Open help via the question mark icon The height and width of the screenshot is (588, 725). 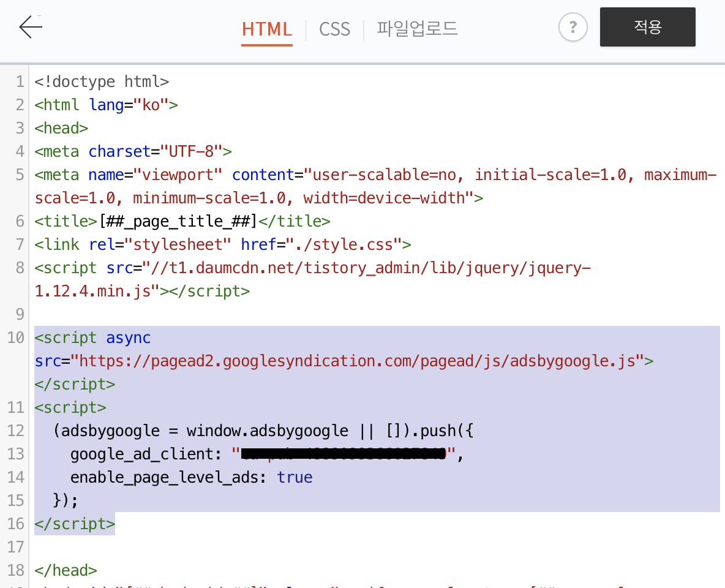pyautogui.click(x=573, y=28)
